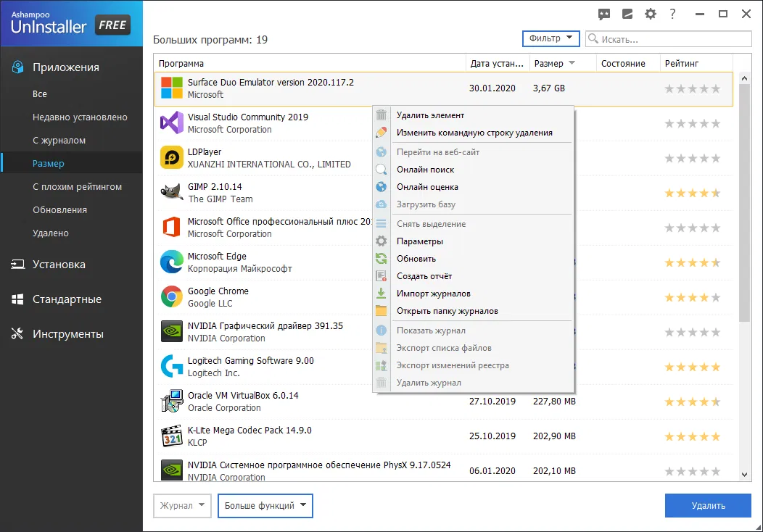Choose Онлайн поиск in context menu
This screenshot has width=763, height=532.
click(425, 170)
